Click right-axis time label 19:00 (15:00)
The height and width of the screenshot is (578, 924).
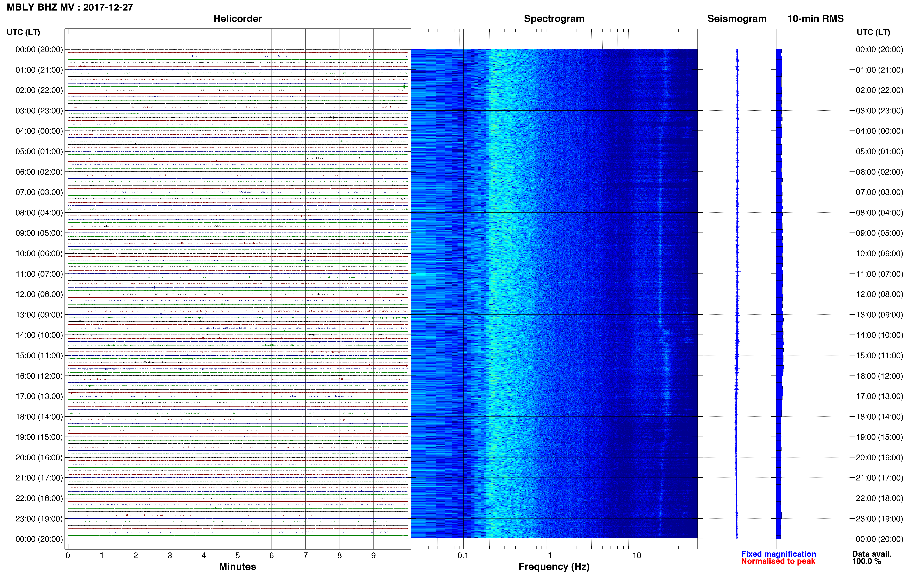pos(879,437)
